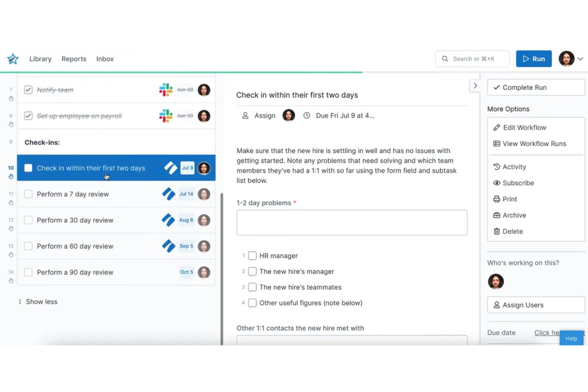588x392 pixels.
Task: Click inside the 1-2 day problems text field
Action: tap(351, 222)
